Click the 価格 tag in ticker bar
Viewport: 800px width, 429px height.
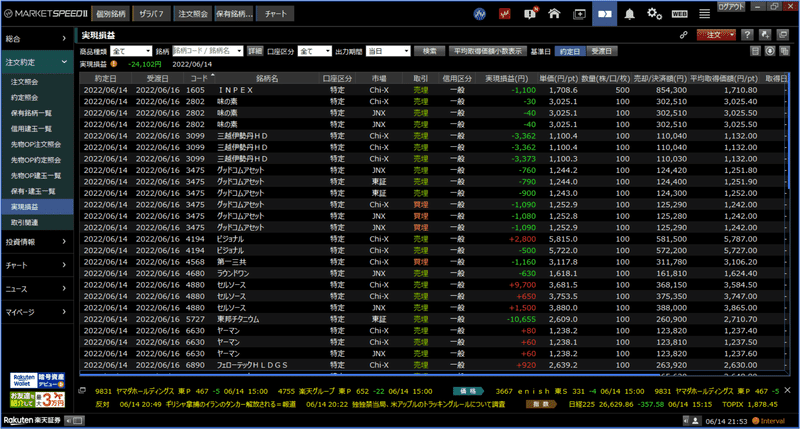(x=468, y=391)
